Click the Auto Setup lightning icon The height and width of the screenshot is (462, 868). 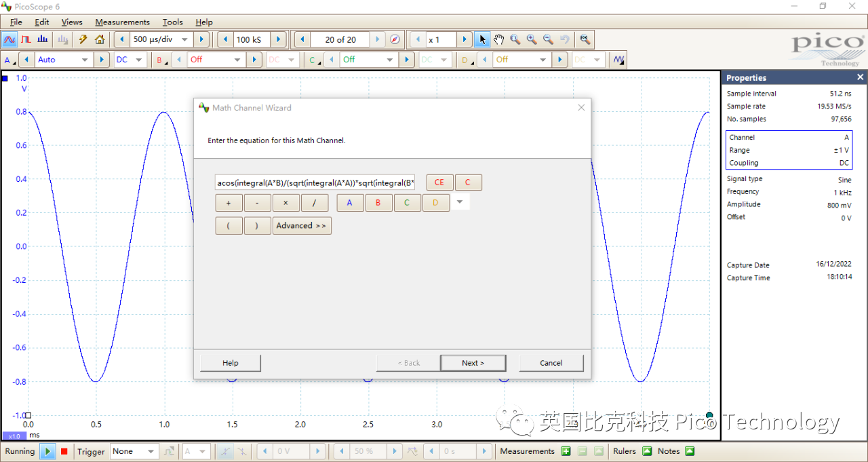pos(83,39)
